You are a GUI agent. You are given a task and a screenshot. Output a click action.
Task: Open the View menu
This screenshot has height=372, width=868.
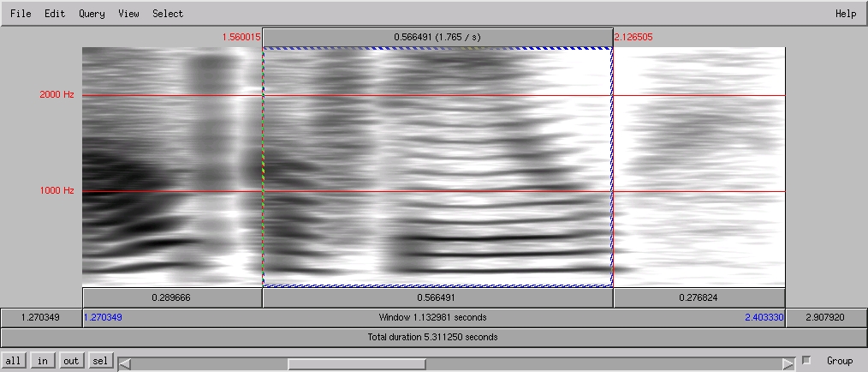pyautogui.click(x=128, y=14)
